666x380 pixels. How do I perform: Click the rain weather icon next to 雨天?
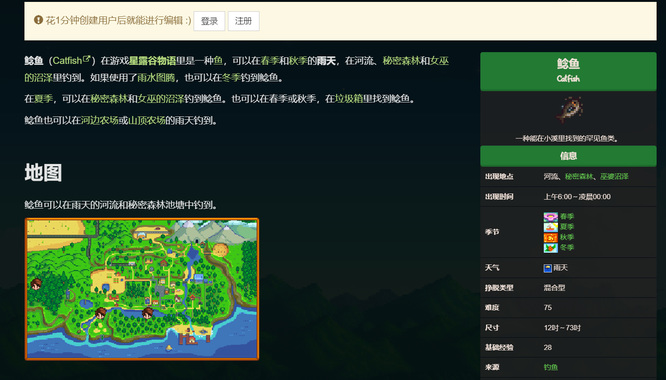[x=548, y=268]
